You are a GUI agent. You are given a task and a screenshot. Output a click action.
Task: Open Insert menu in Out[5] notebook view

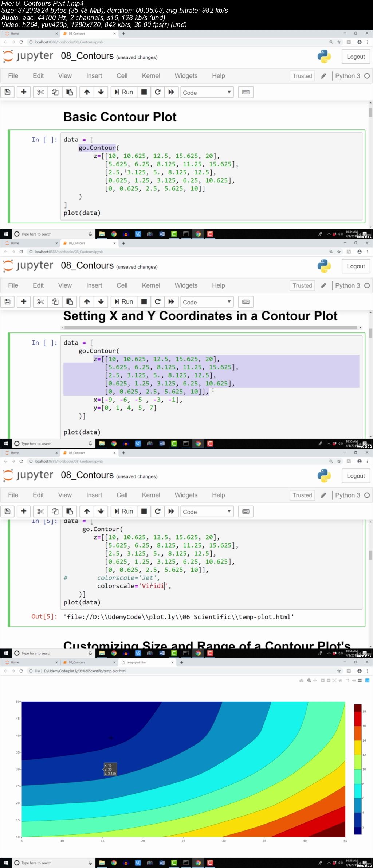[94, 495]
